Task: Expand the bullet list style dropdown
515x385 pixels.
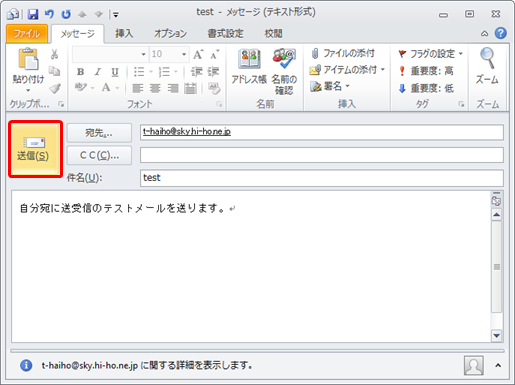Action: tap(151, 72)
